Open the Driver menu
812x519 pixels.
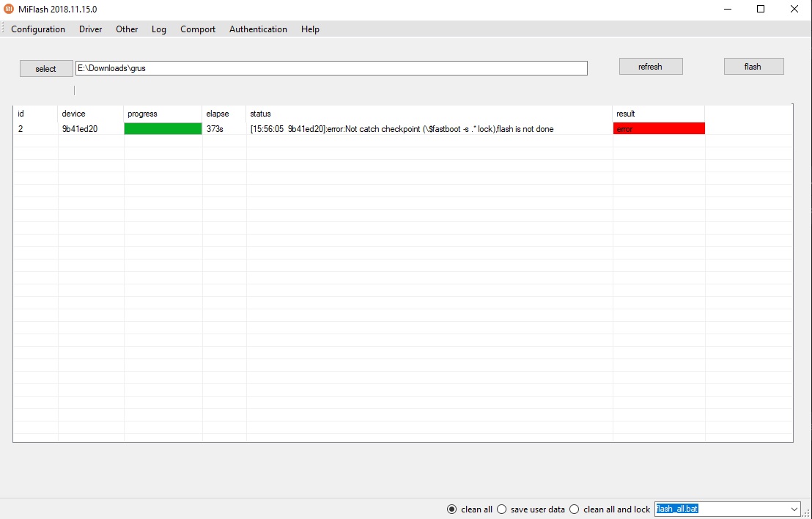pos(91,29)
